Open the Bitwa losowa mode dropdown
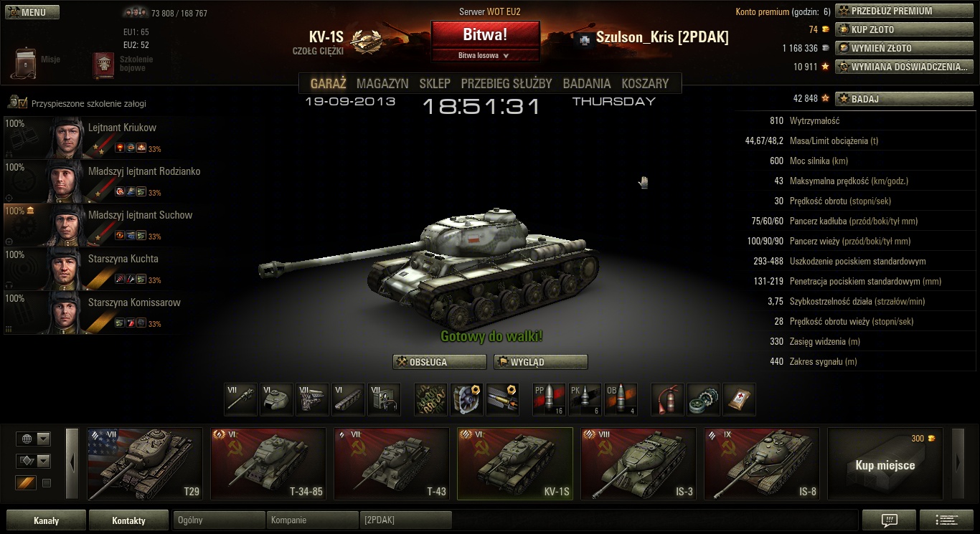This screenshot has height=534, width=980. point(485,55)
